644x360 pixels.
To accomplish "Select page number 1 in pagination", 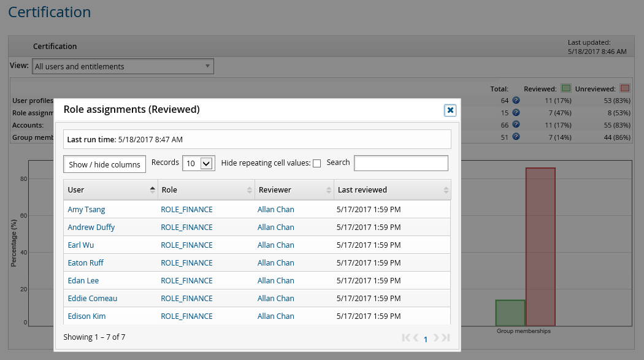I will tap(426, 339).
